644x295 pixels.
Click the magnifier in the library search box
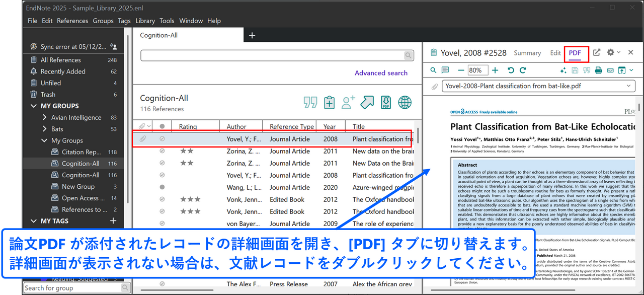pos(408,55)
